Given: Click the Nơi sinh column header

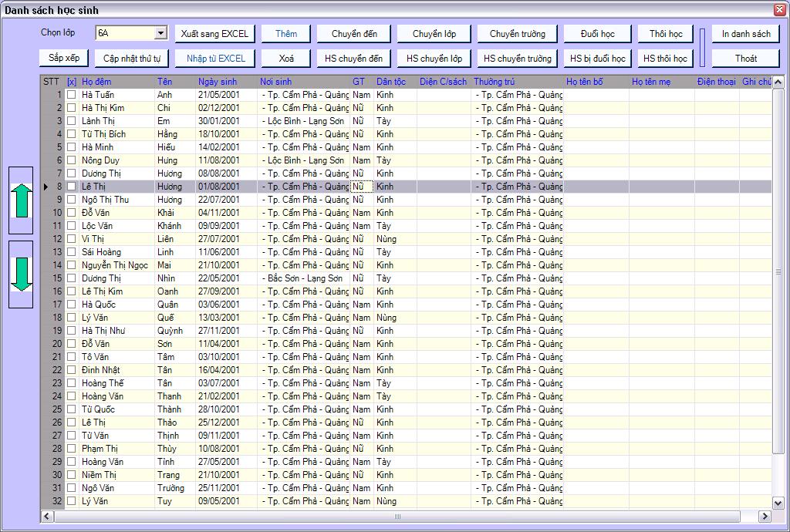Looking at the screenshot, I should tap(303, 82).
